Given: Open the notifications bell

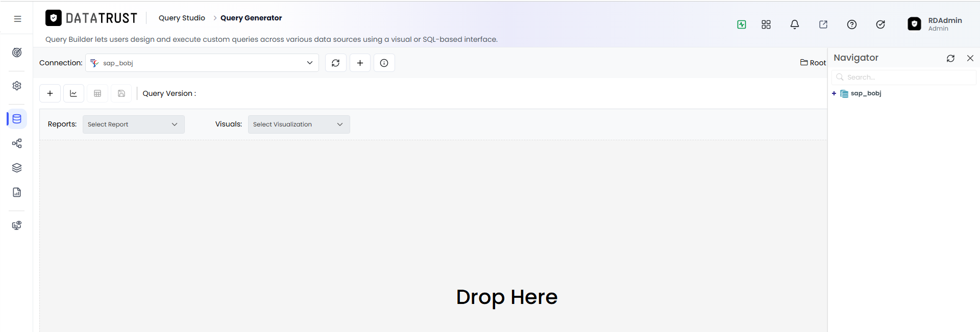Looking at the screenshot, I should click(795, 24).
